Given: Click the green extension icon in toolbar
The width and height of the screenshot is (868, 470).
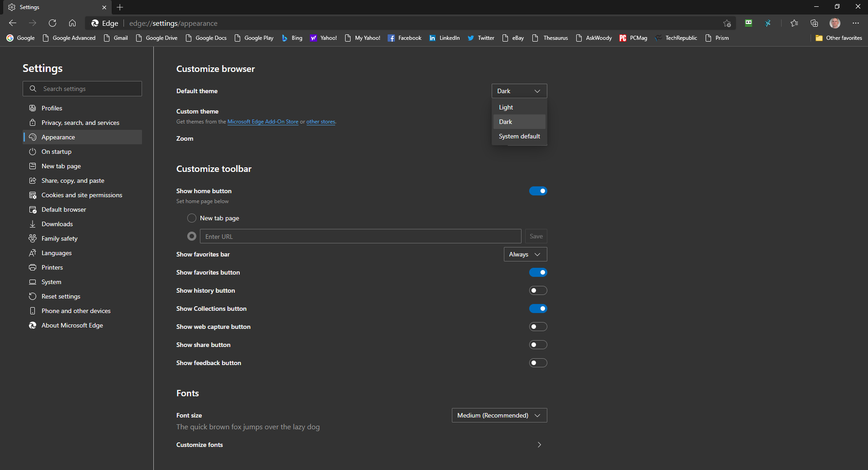Looking at the screenshot, I should [749, 23].
